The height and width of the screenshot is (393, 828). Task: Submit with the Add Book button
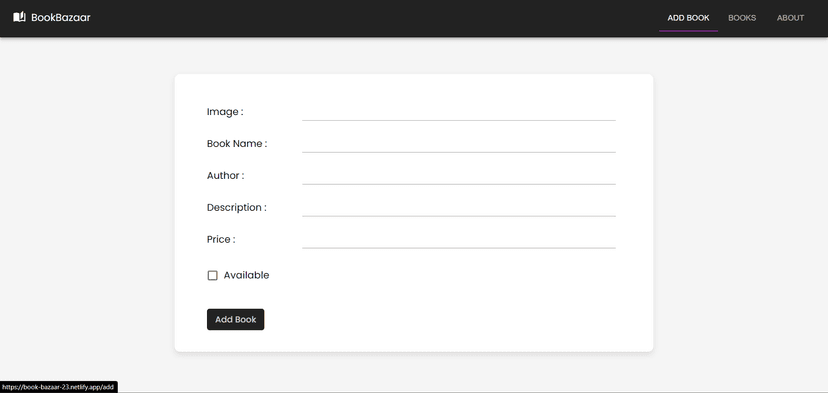[x=236, y=320]
